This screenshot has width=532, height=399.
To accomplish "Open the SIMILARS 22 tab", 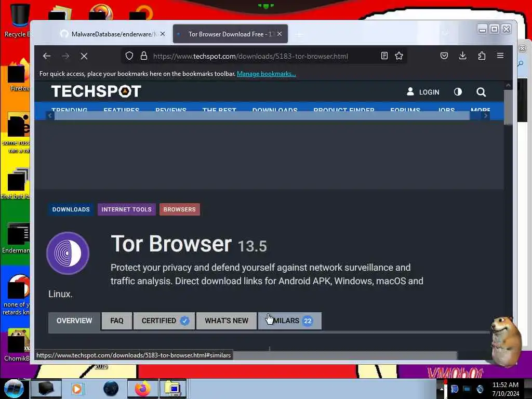I will tap(290, 321).
